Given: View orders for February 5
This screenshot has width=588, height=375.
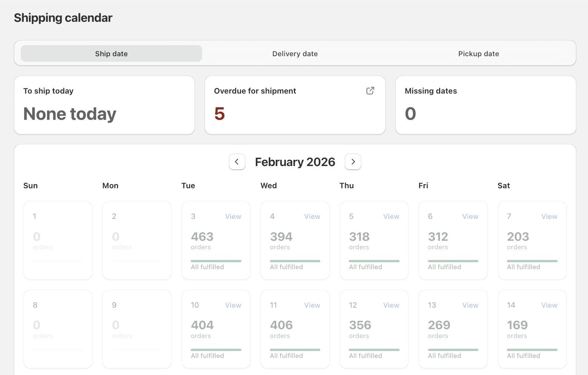Looking at the screenshot, I should [x=391, y=216].
